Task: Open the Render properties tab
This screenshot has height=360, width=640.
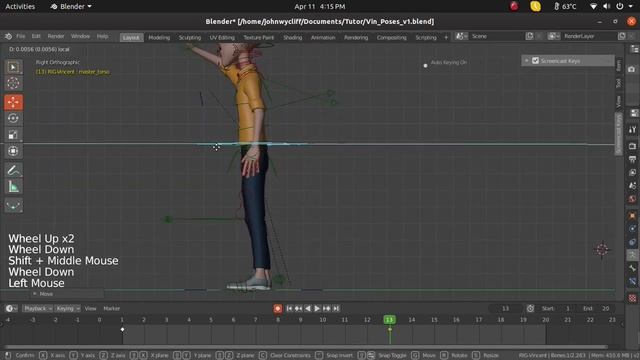Action: pyautogui.click(x=632, y=146)
